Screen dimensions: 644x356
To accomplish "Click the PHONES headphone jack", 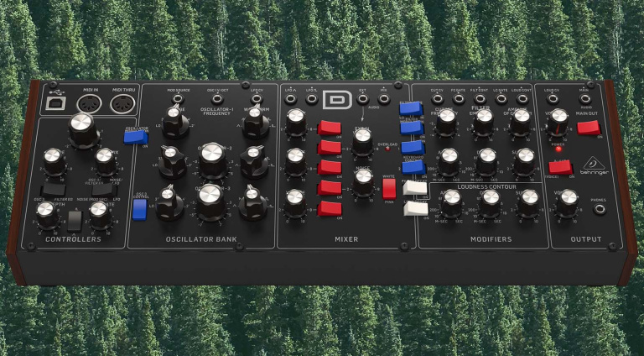I will coord(600,208).
